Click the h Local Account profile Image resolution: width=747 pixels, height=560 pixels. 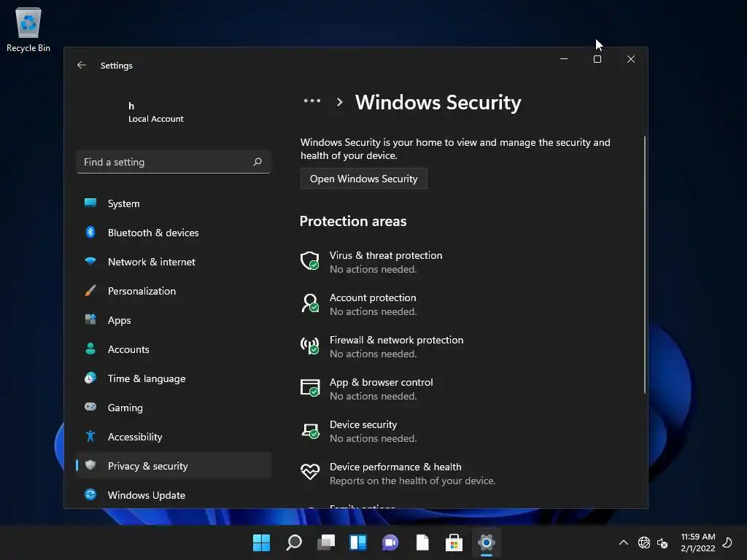coord(155,112)
